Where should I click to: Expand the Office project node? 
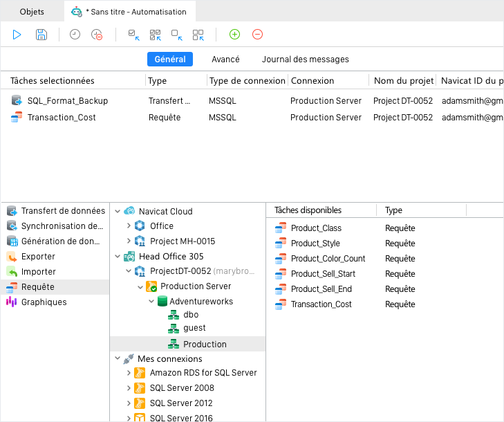[x=129, y=226]
